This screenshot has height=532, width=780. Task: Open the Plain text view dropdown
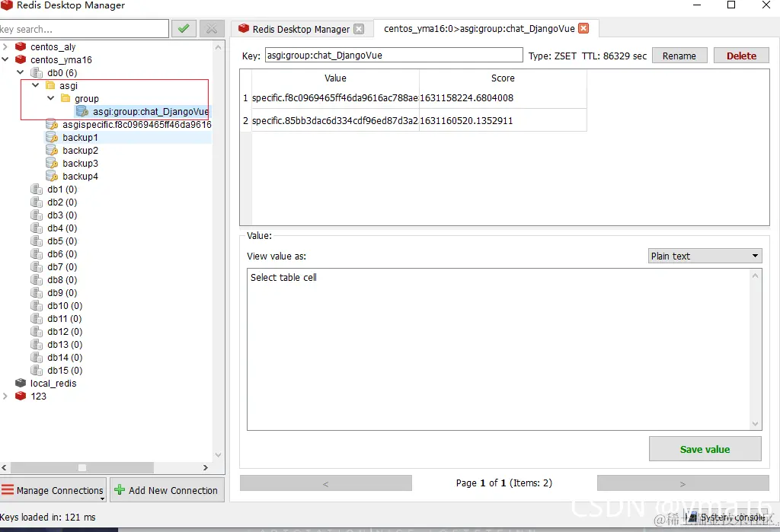705,256
